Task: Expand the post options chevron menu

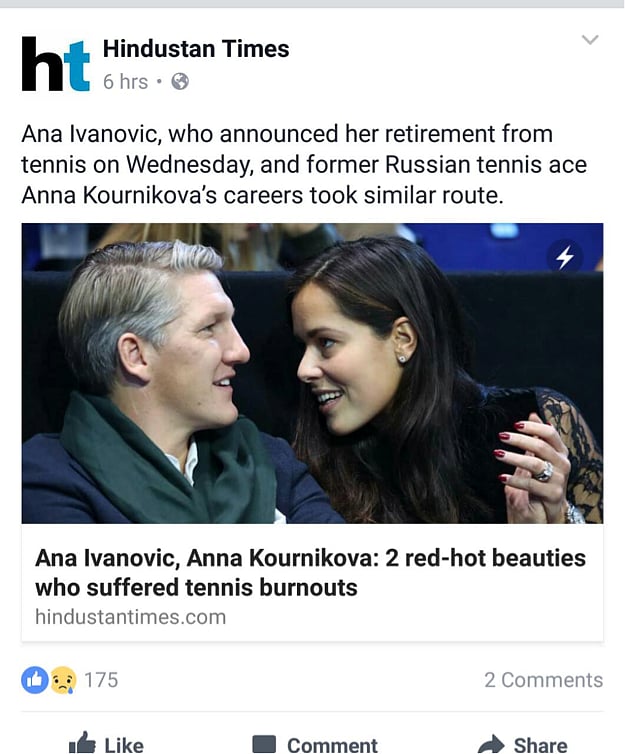Action: point(590,40)
